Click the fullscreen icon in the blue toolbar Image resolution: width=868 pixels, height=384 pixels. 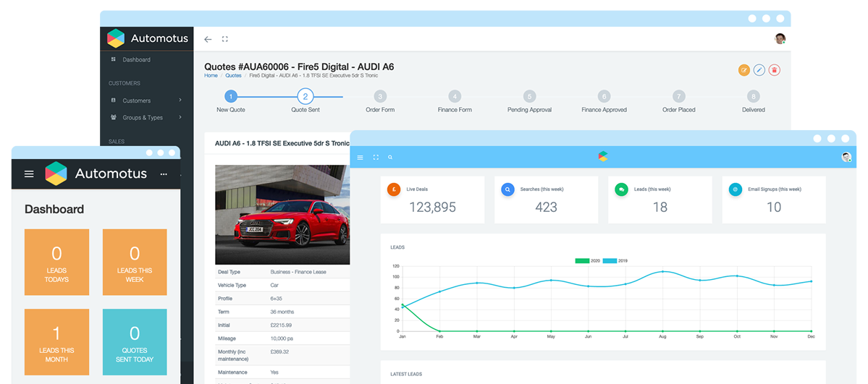pyautogui.click(x=376, y=157)
